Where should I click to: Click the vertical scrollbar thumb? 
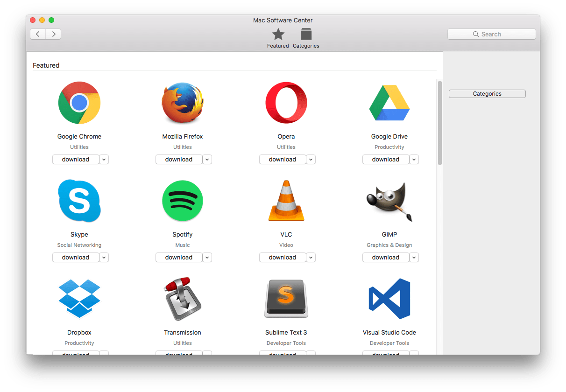tap(440, 123)
